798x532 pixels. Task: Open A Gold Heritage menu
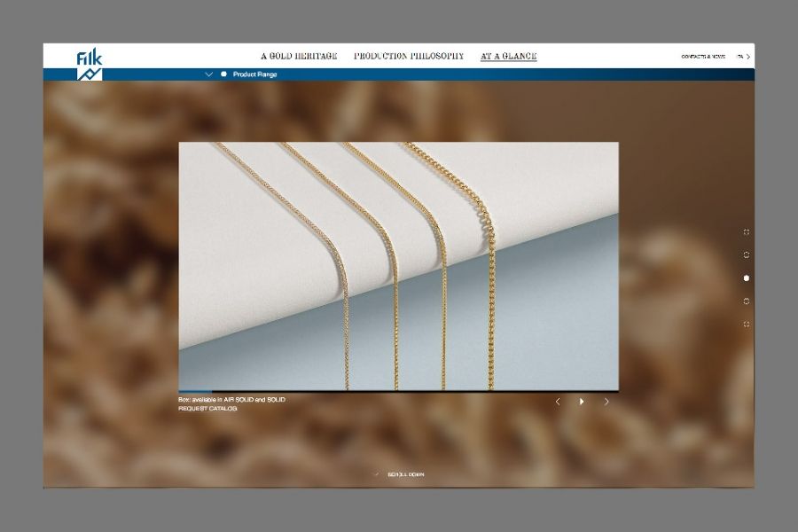tap(300, 56)
